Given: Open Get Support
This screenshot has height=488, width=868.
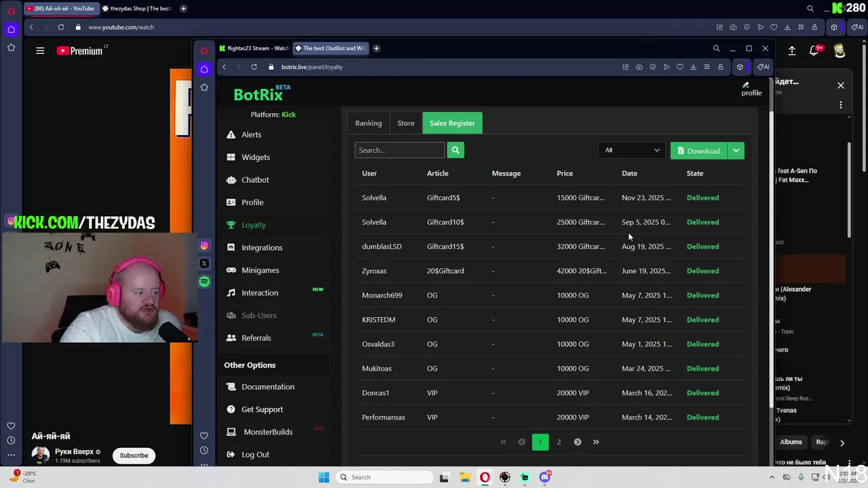Looking at the screenshot, I should pos(262,409).
